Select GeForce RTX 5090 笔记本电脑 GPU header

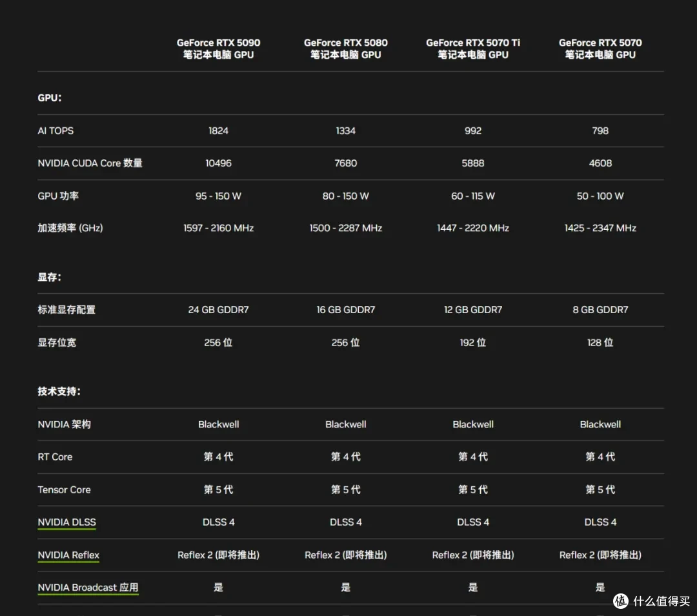[218, 48]
